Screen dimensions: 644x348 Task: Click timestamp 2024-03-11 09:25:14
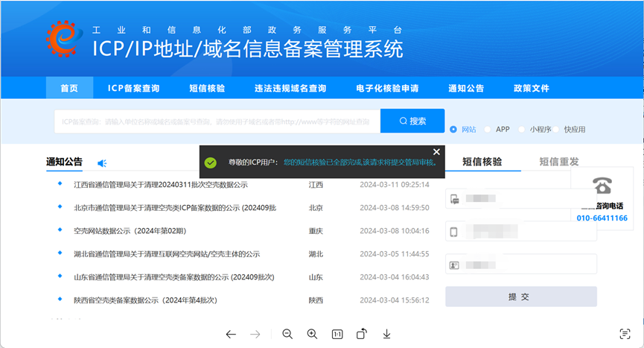pos(395,185)
